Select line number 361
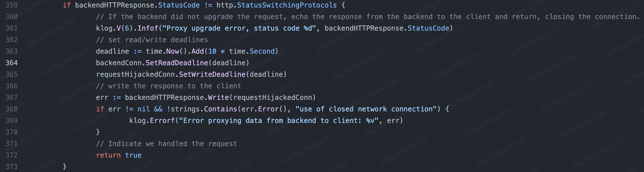644x172 pixels. click(12, 28)
